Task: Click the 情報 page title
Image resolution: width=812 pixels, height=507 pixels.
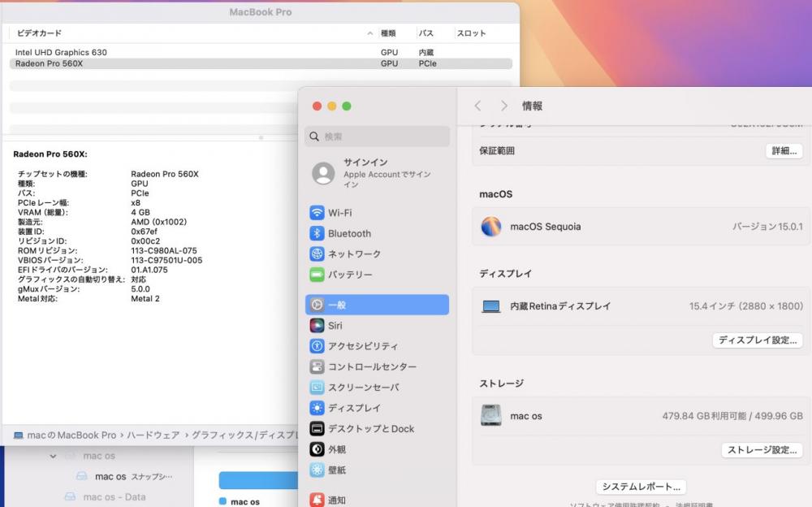Action: click(x=533, y=106)
